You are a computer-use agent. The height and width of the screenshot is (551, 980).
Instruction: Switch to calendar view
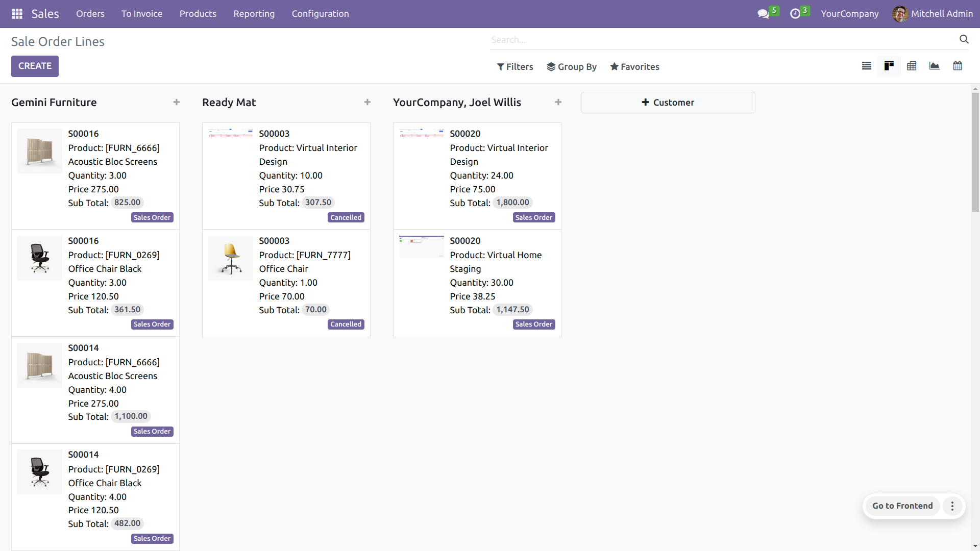[957, 66]
